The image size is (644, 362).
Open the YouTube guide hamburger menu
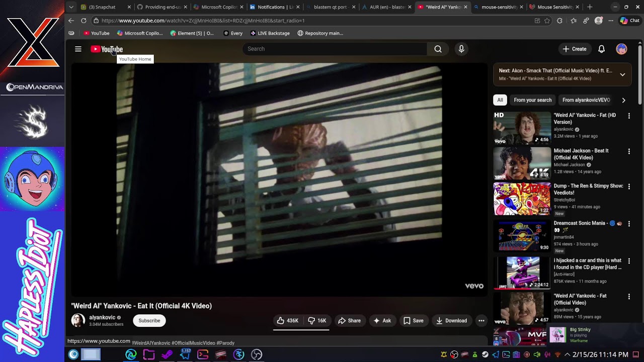pos(78,49)
